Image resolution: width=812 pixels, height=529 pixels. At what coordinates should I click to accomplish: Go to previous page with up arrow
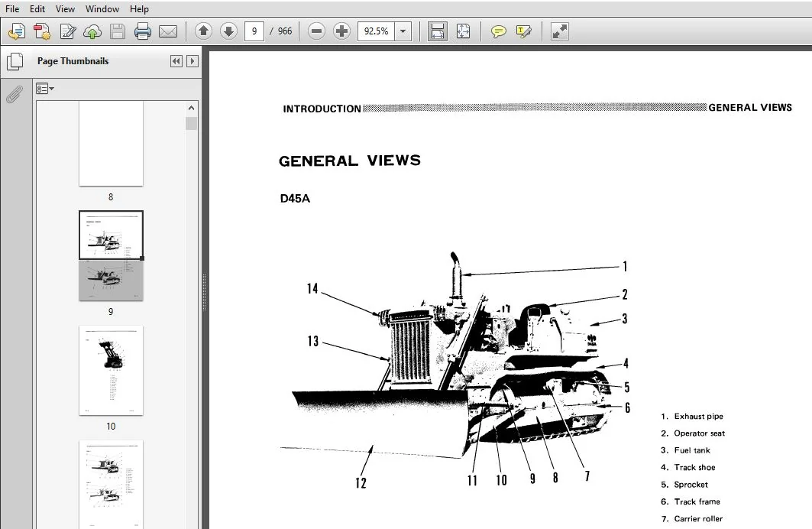[x=203, y=31]
